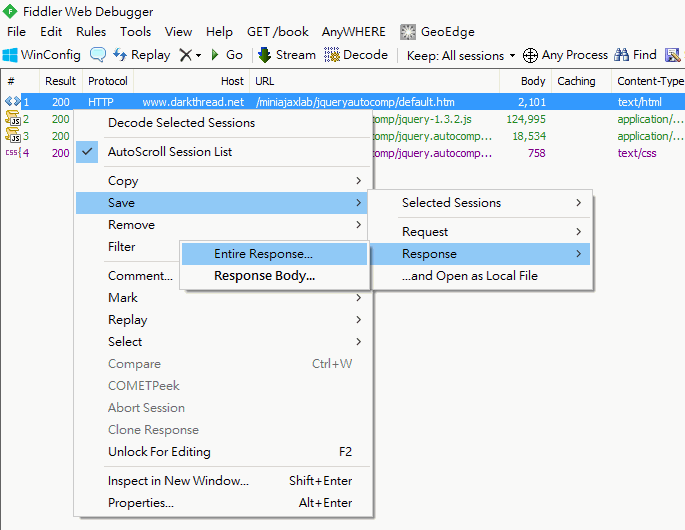Open the Tools menu
This screenshot has height=530, width=685.
tap(135, 32)
